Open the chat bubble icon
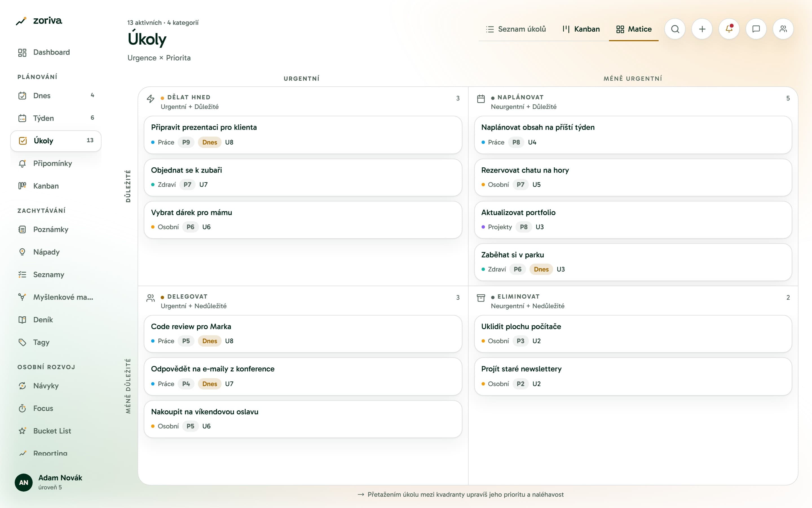Screen dimensions: 812x508 756,29
